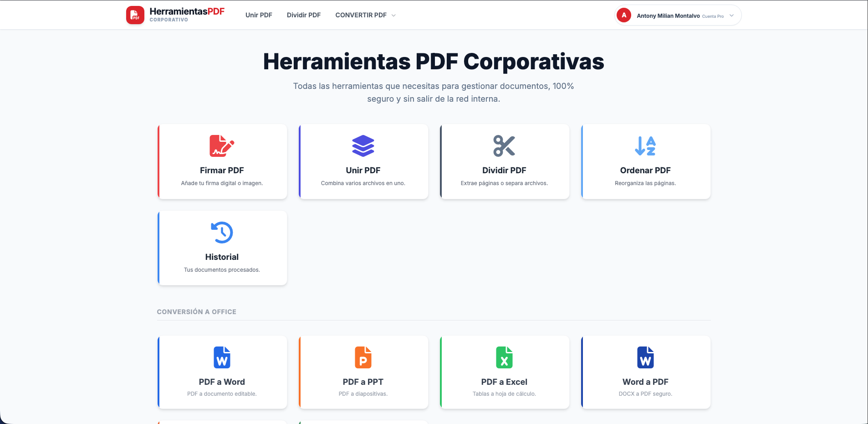Open Historial via the clock icon
The width and height of the screenshot is (868, 424).
pyautogui.click(x=222, y=232)
